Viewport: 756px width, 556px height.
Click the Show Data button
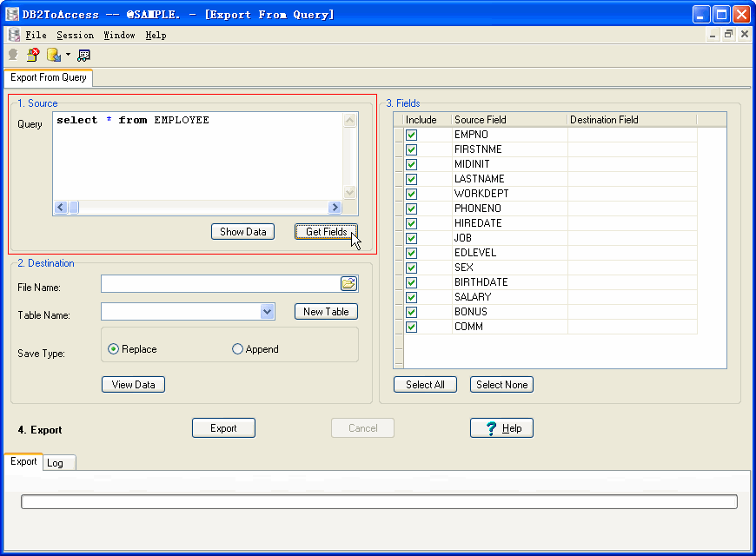242,231
